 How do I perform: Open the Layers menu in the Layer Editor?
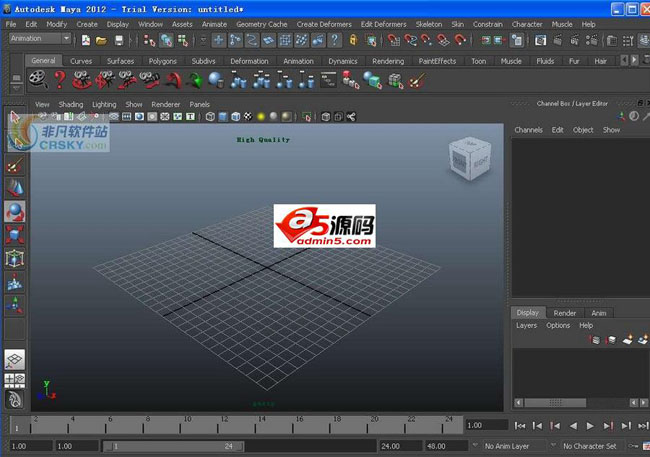[526, 326]
